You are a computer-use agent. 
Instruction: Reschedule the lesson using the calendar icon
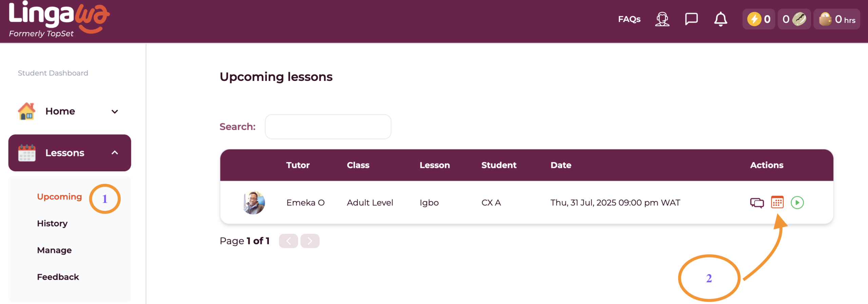tap(777, 202)
